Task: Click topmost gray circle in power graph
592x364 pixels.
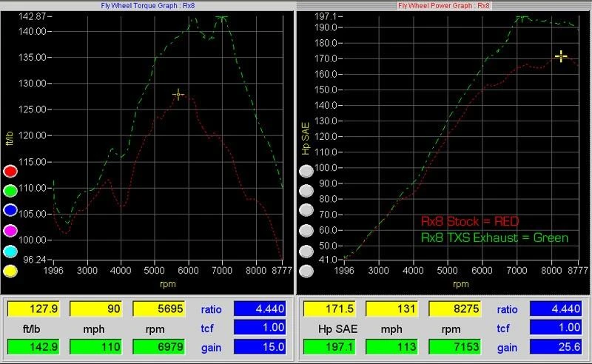Action: (306, 171)
